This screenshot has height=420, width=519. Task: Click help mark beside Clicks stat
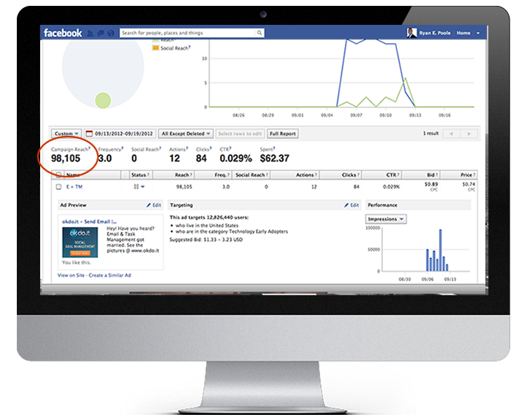click(211, 148)
